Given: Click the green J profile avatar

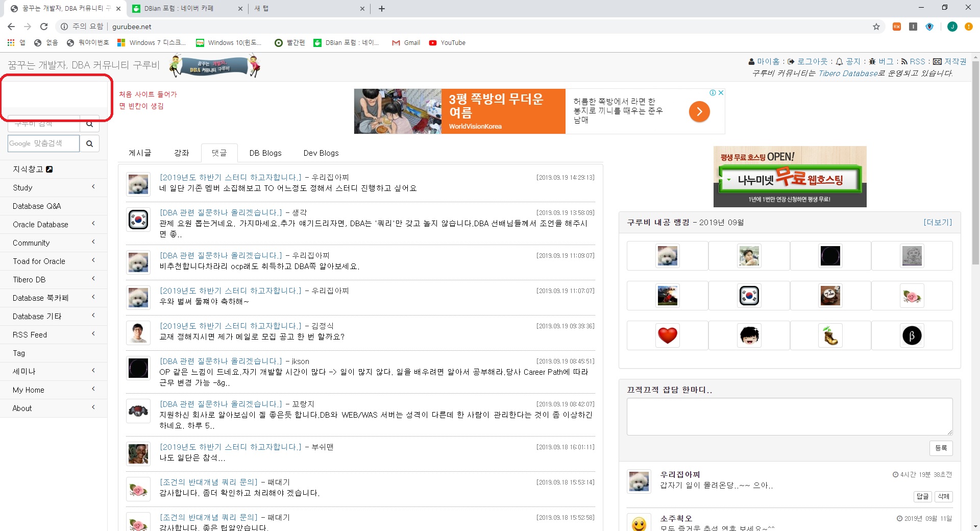Looking at the screenshot, I should click(x=952, y=27).
